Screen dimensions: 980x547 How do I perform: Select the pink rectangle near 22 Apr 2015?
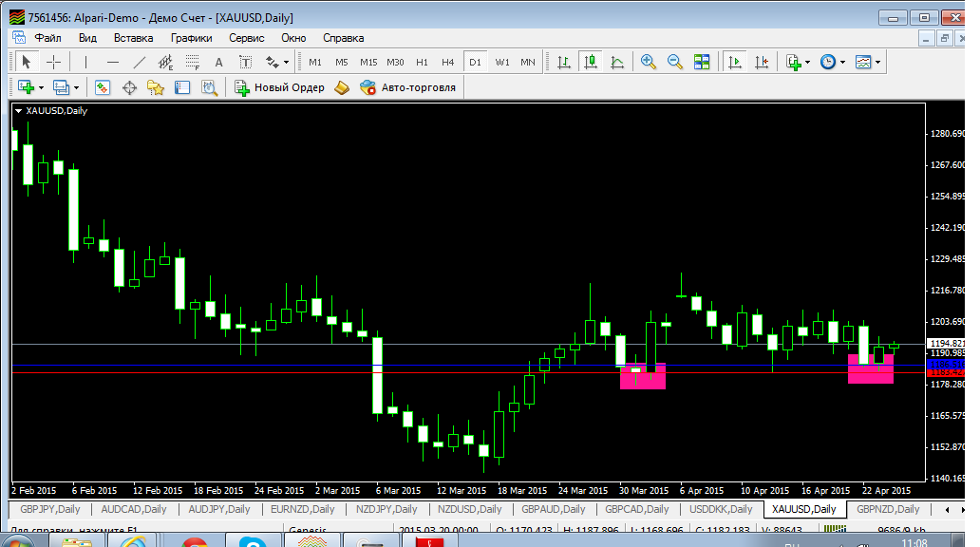(x=870, y=368)
